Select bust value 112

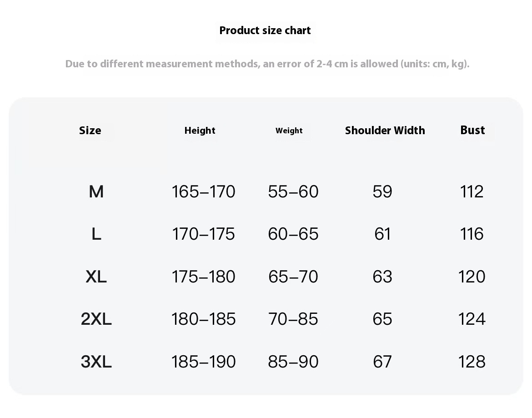[472, 191]
